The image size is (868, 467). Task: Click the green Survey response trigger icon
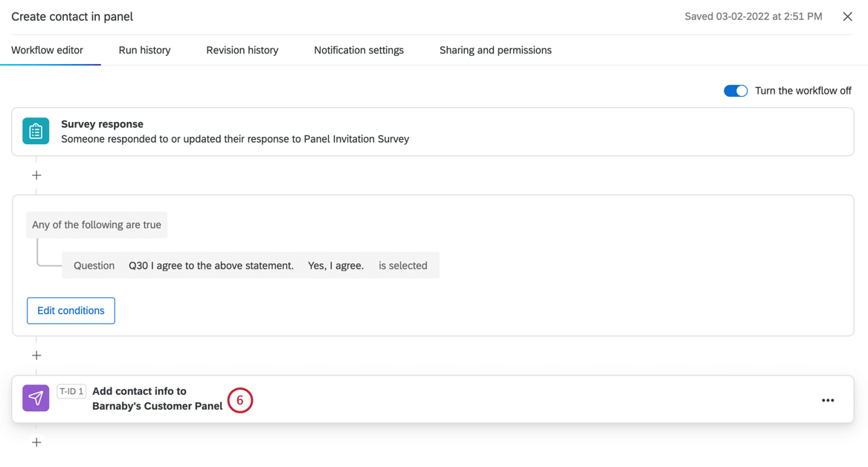click(35, 131)
